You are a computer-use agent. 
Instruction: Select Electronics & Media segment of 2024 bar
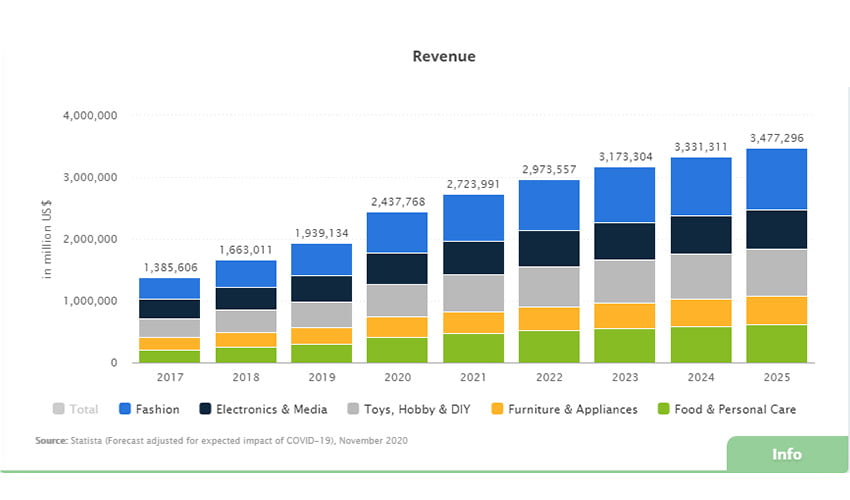[x=701, y=235]
